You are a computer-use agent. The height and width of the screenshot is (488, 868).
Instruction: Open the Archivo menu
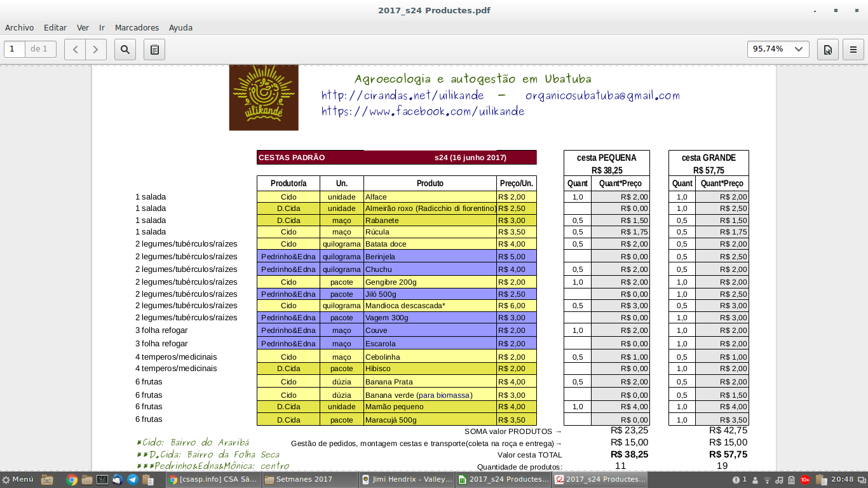click(x=19, y=28)
